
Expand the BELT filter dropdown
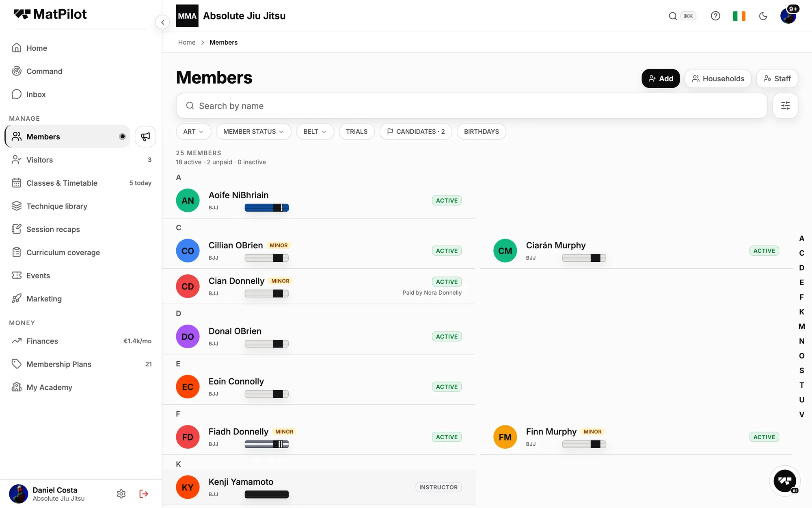pyautogui.click(x=315, y=132)
